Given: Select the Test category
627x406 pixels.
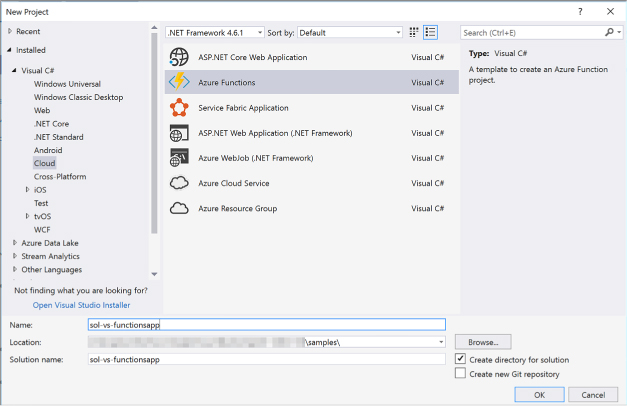Looking at the screenshot, I should [41, 203].
